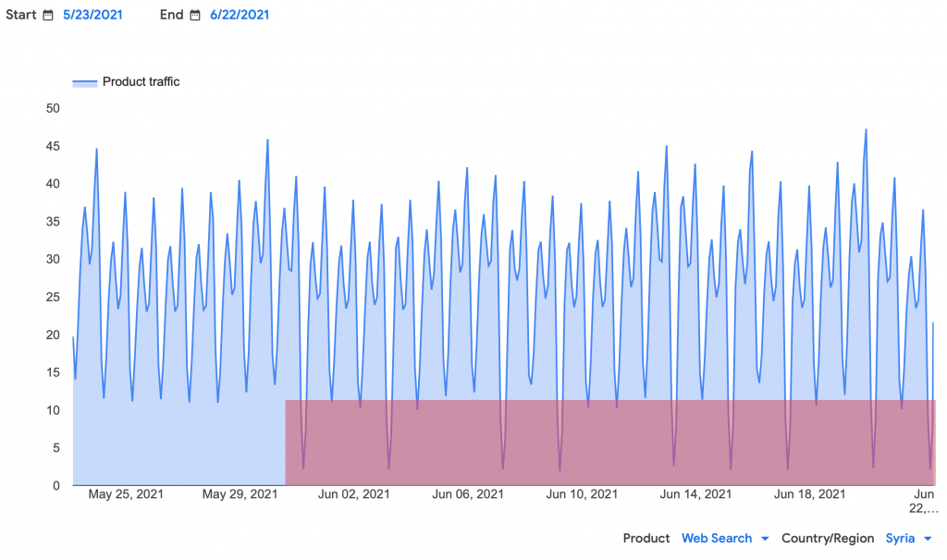Click the 25 value on the y-axis
This screenshot has height=560, width=947.
click(53, 297)
